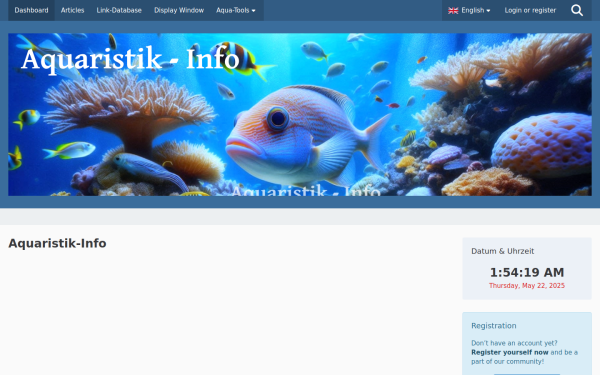The height and width of the screenshot is (375, 600).
Task: Click the Aquaristik-Info page heading
Action: tap(57, 243)
